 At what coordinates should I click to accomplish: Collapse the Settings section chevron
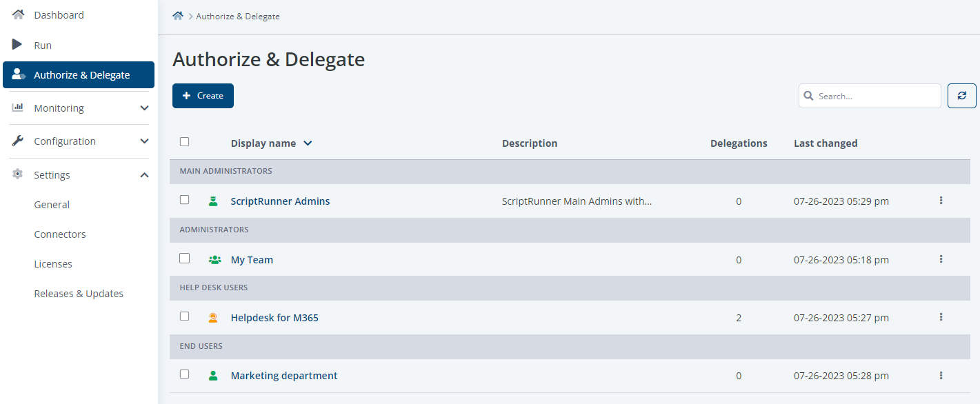[144, 175]
